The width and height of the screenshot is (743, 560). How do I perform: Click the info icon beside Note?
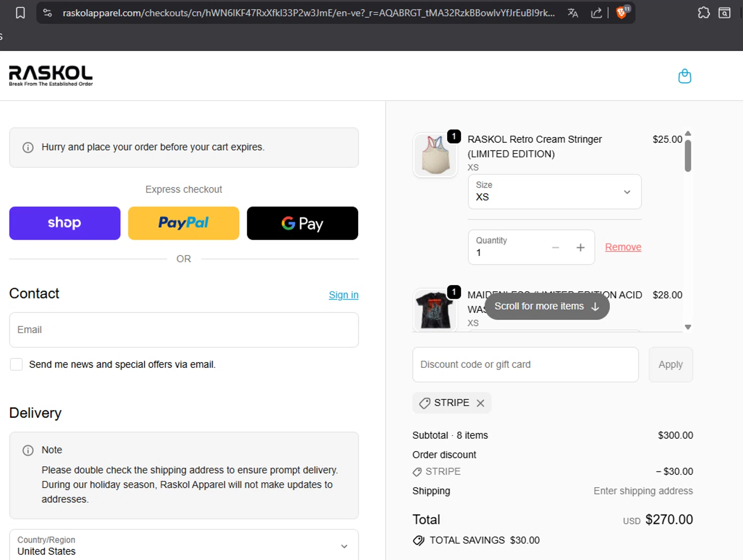[x=28, y=450]
